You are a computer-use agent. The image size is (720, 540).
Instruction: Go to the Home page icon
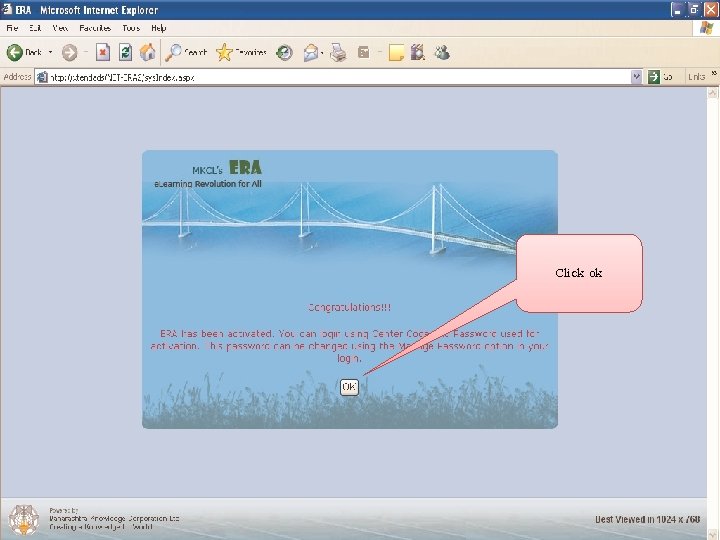point(147,52)
